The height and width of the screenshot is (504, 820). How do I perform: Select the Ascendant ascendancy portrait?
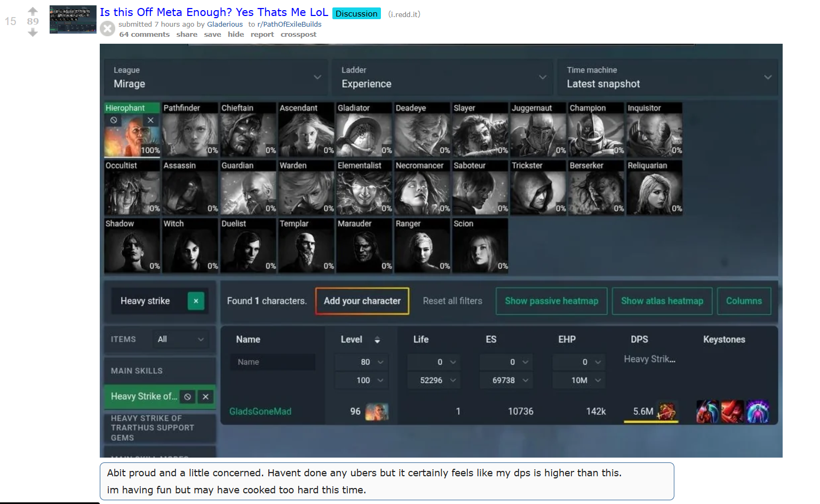(306, 129)
